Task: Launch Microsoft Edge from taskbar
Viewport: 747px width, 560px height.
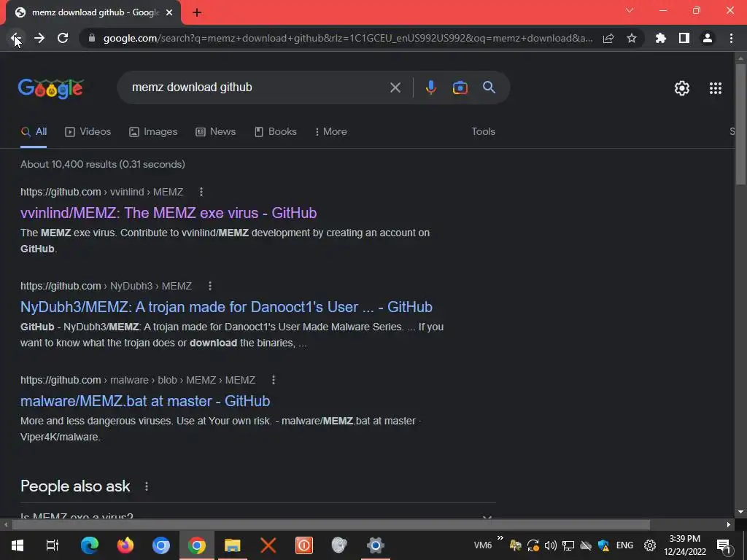Action: [x=90, y=545]
